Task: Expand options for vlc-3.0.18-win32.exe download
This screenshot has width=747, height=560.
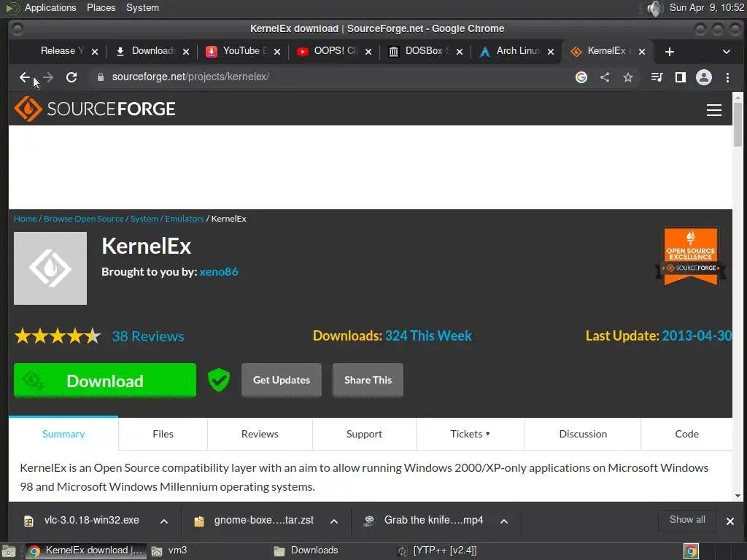Action: point(164,521)
